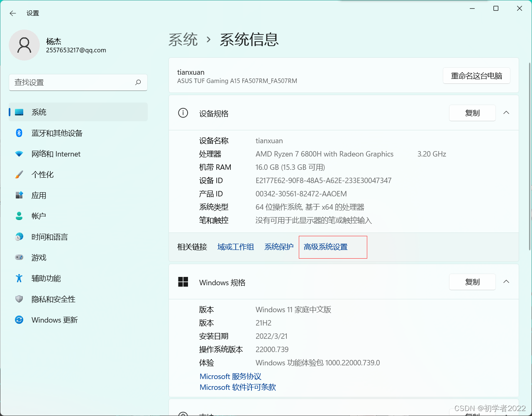The height and width of the screenshot is (416, 532).
Task: Open 游戏 settings
Action: pyautogui.click(x=78, y=257)
